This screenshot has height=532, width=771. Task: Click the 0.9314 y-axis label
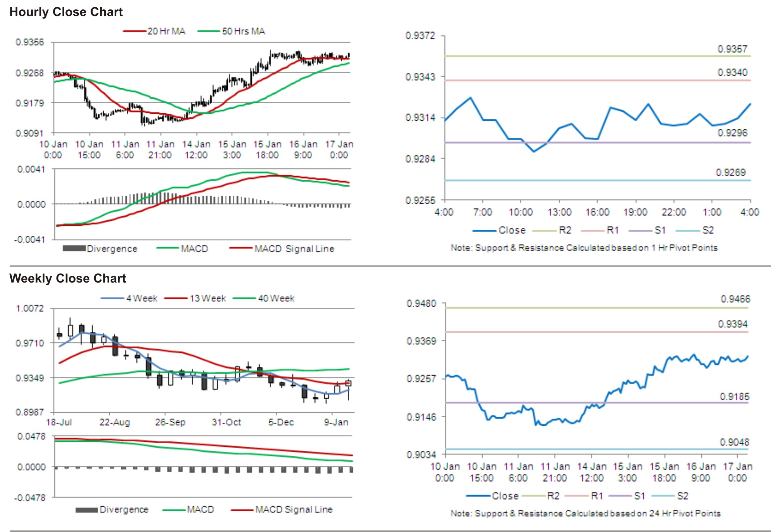click(x=420, y=118)
